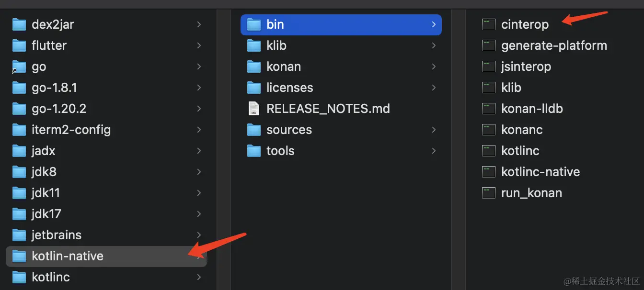Image resolution: width=644 pixels, height=290 pixels.
Task: Click the chevron next to sources
Action: pyautogui.click(x=434, y=130)
